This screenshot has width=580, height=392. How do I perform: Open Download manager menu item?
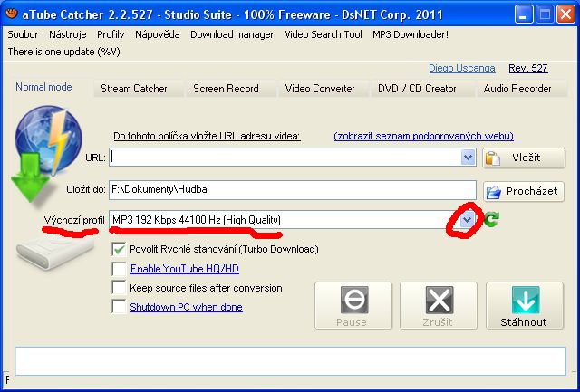pos(232,34)
